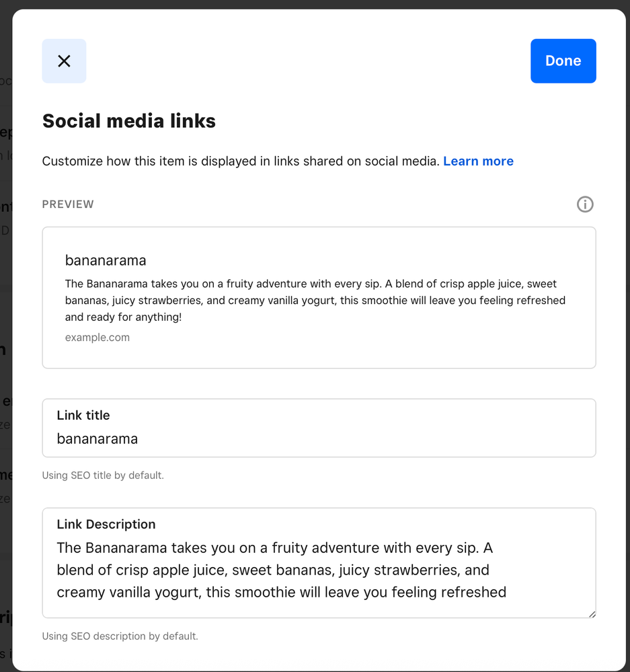Click the 'Customize how this item is displayed' text
The width and height of the screenshot is (630, 672).
pos(241,161)
